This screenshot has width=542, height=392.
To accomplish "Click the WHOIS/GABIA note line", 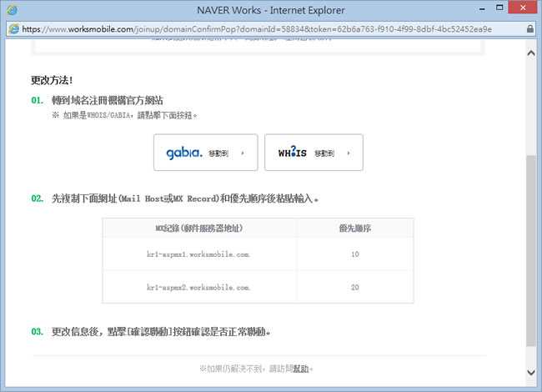I will point(124,115).
